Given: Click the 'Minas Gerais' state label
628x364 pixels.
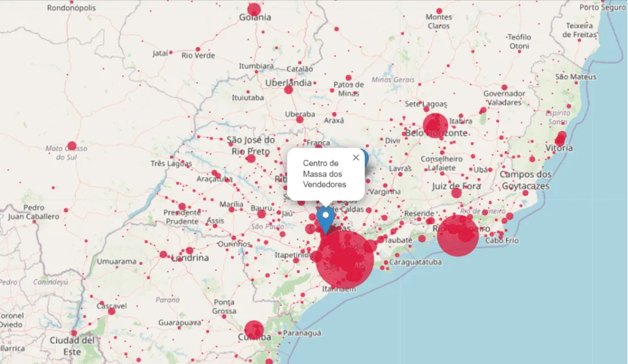Looking at the screenshot, I should coord(392,80).
